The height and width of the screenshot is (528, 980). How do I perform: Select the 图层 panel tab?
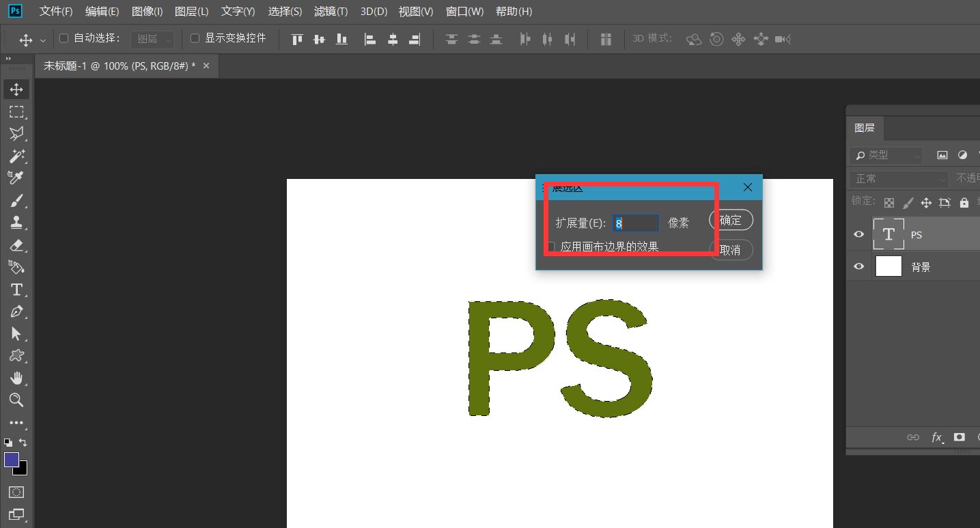click(x=864, y=128)
